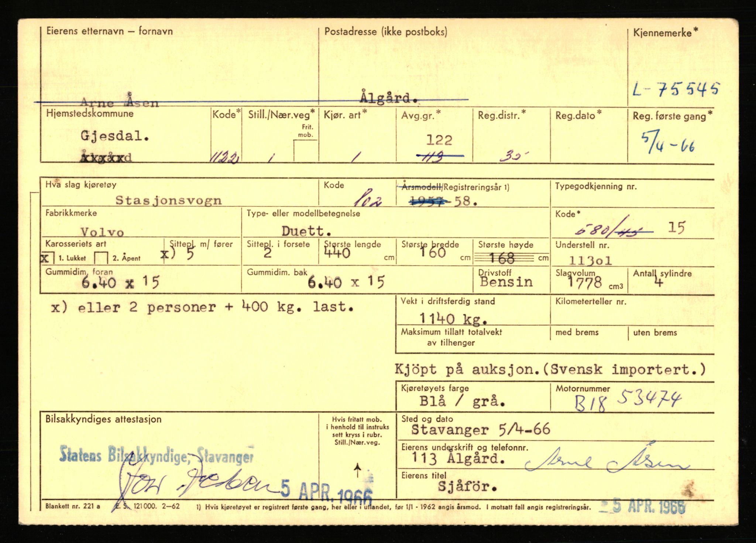Click the empty 'Frit. mob.' box

[305, 151]
